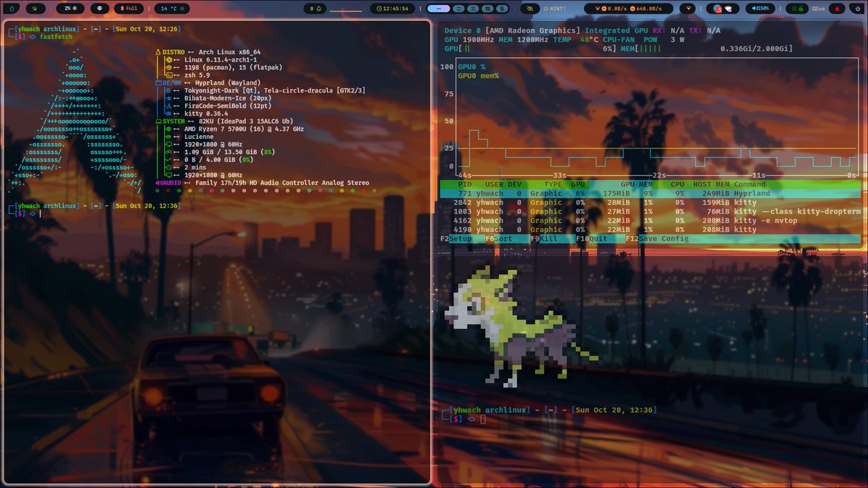Click the HINT! label in the bar
868x488 pixels.
click(556, 8)
